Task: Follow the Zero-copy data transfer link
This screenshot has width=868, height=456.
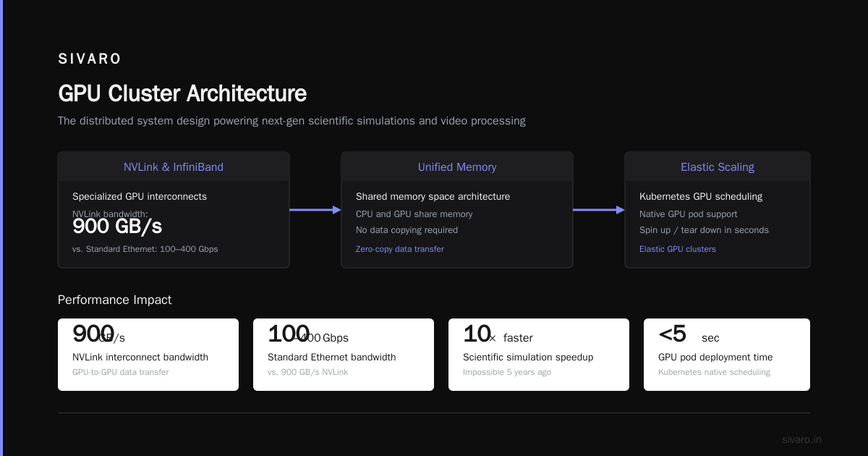Action: point(400,249)
